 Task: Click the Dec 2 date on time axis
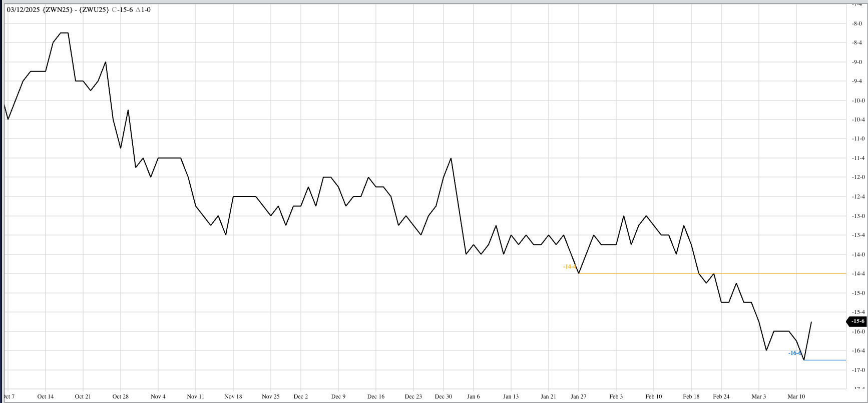(x=301, y=396)
